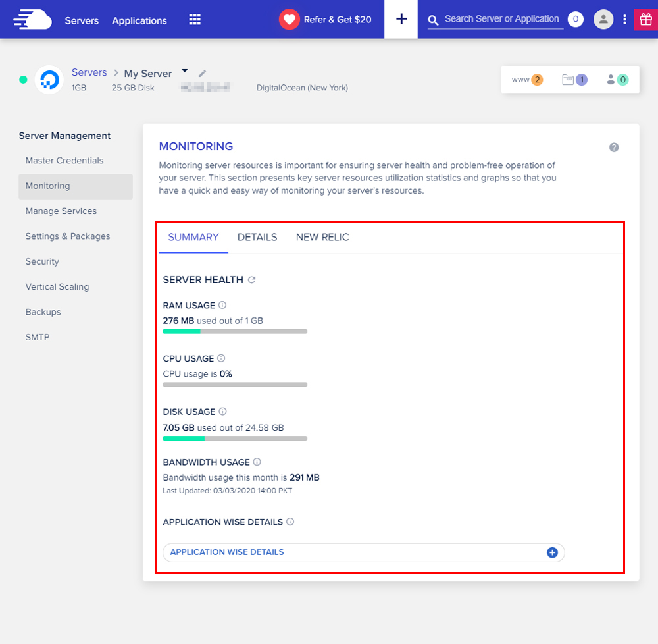Click Refer & Get $20 button

(x=326, y=19)
